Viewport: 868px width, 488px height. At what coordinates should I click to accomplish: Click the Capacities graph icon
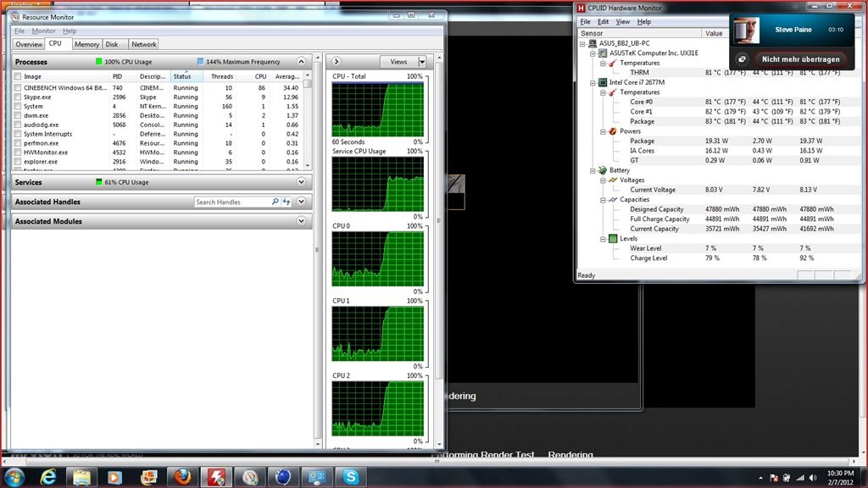(x=613, y=200)
